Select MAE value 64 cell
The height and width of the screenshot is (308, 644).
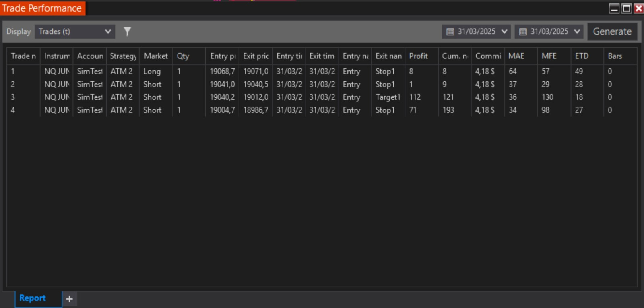pyautogui.click(x=521, y=71)
